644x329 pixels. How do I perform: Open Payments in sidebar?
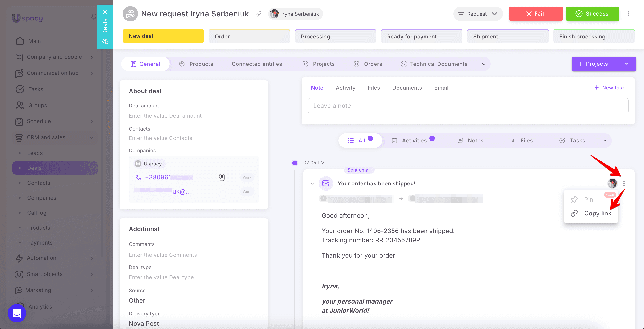pos(40,243)
